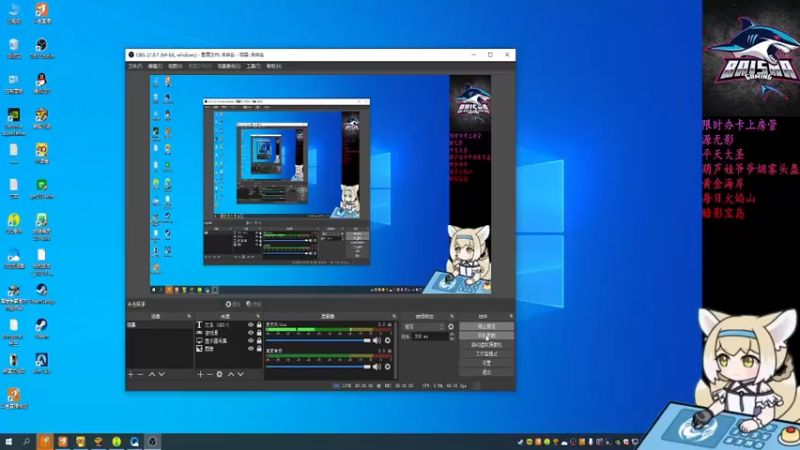Toggle the lock on the Text (GDI+) source
Image resolution: width=800 pixels, height=450 pixels.
[x=259, y=324]
